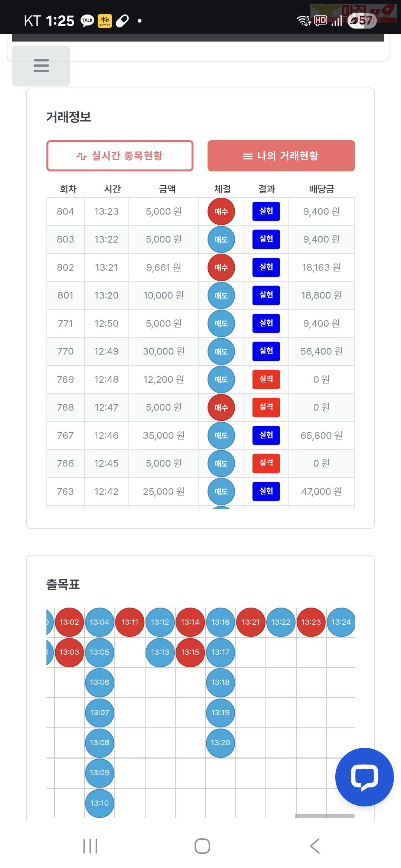401x868 pixels.
Task: Select the 13:20 blue circle in chart
Action: 221,743
